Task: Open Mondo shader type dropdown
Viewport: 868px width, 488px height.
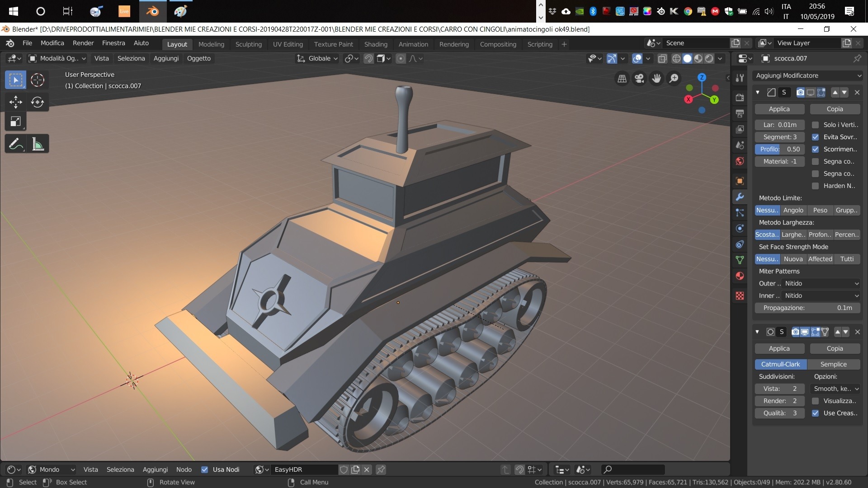Action: [x=51, y=469]
